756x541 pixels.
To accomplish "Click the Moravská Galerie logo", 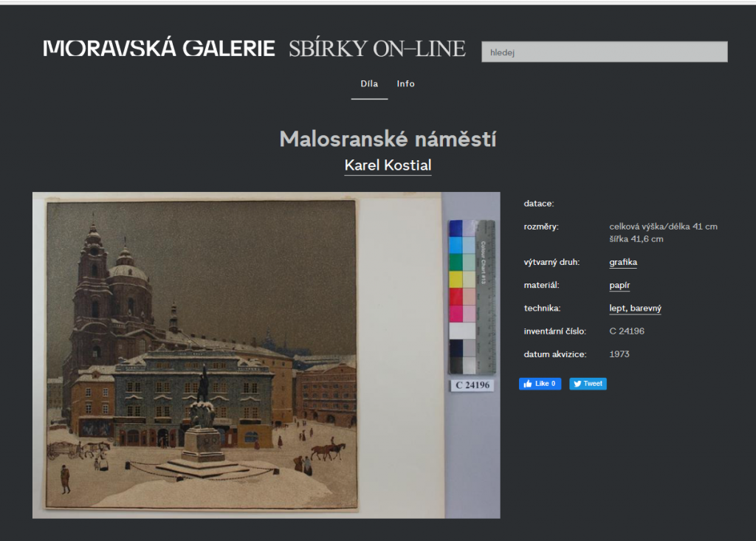I will click(159, 49).
